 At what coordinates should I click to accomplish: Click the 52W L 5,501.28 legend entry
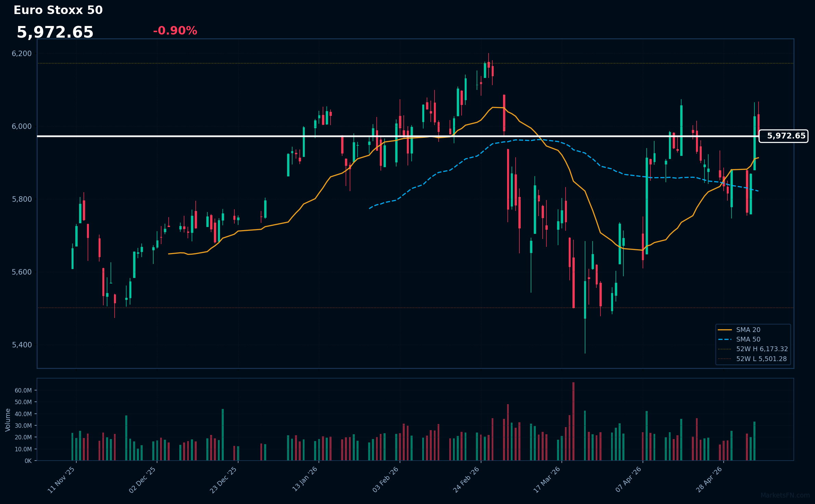[752, 359]
